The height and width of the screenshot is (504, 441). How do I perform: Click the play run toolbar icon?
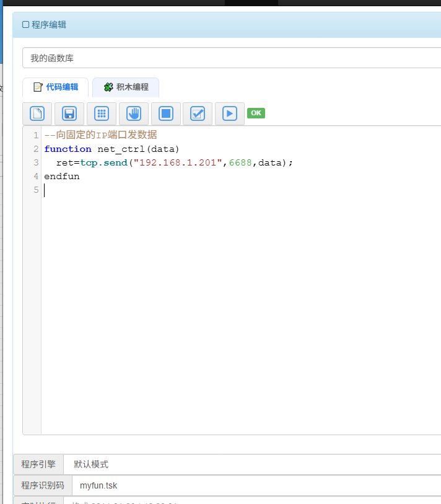pos(230,113)
